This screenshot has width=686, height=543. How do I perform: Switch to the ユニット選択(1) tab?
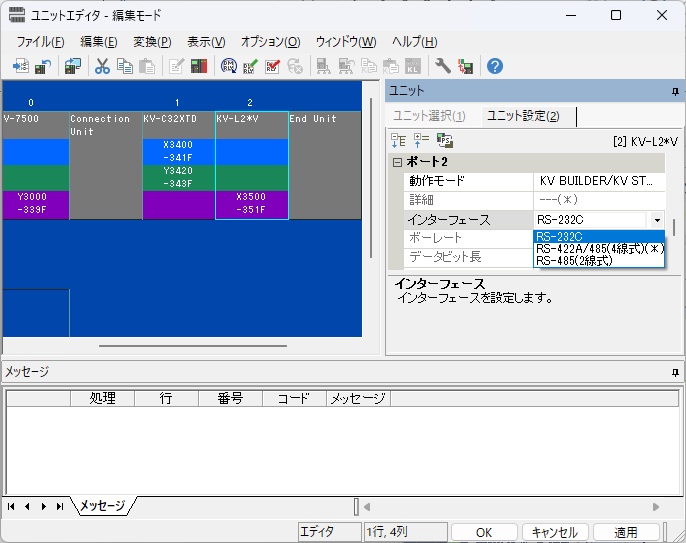(432, 116)
